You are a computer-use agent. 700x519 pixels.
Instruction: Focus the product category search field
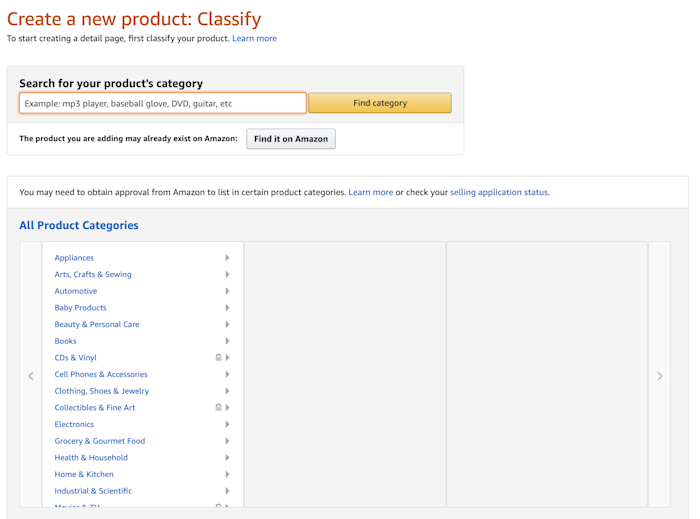[x=162, y=103]
